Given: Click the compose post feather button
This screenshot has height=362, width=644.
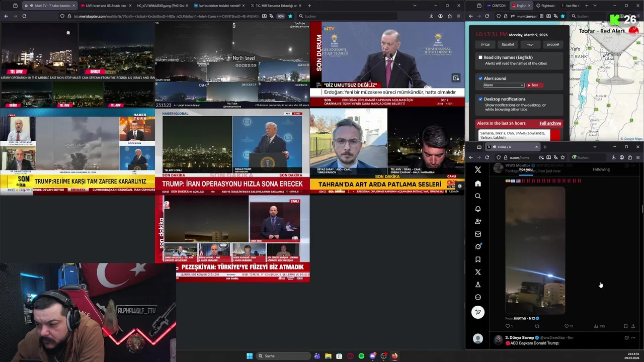Looking at the screenshot, I should tap(478, 312).
